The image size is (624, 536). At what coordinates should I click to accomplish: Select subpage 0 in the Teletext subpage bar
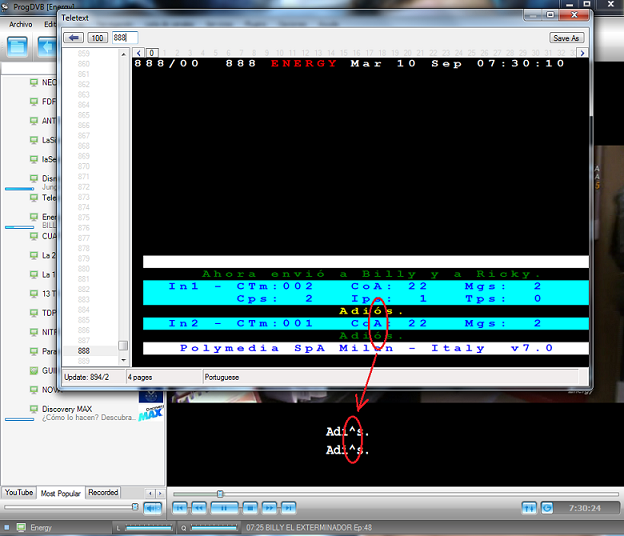[x=151, y=52]
